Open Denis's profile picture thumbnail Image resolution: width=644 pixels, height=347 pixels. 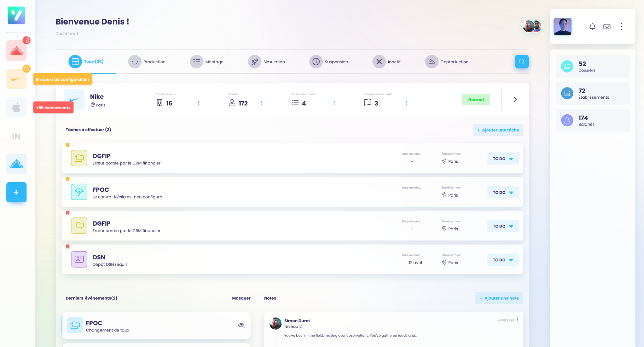[562, 27]
